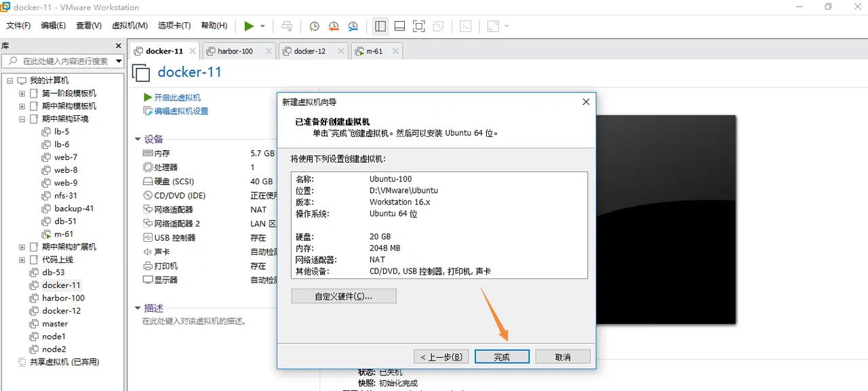The height and width of the screenshot is (391, 868).
Task: Open the Snapshot Manager
Action: [x=353, y=26]
